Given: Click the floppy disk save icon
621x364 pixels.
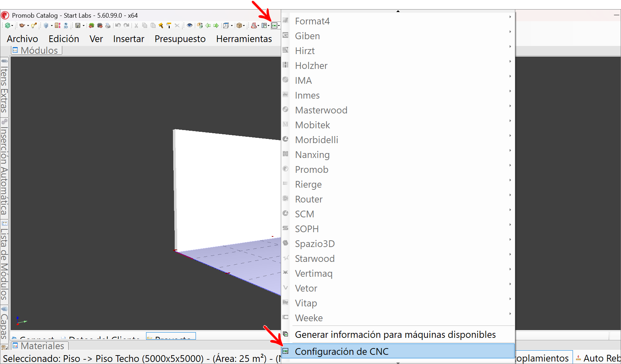Looking at the screenshot, I should 78,25.
